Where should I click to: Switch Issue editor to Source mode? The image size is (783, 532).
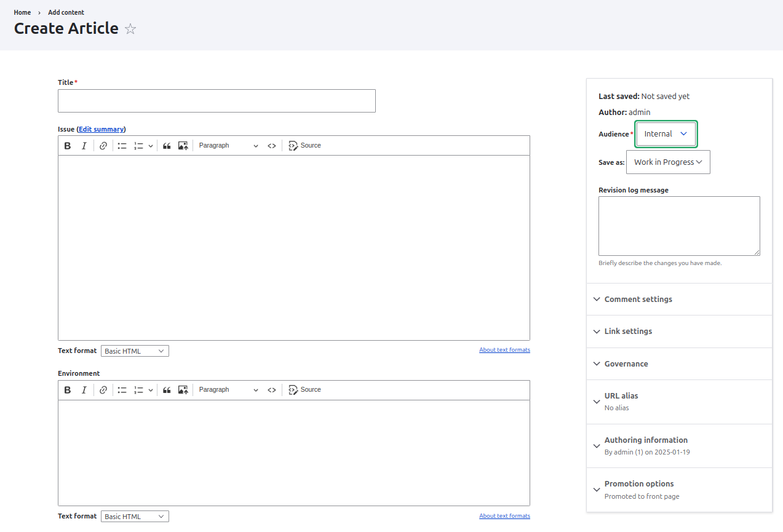(304, 146)
